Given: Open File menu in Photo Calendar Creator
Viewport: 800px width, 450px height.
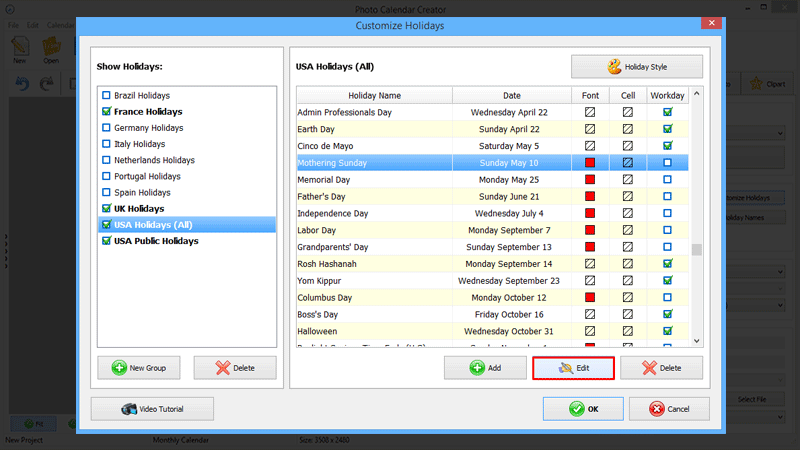Looking at the screenshot, I should tap(13, 25).
